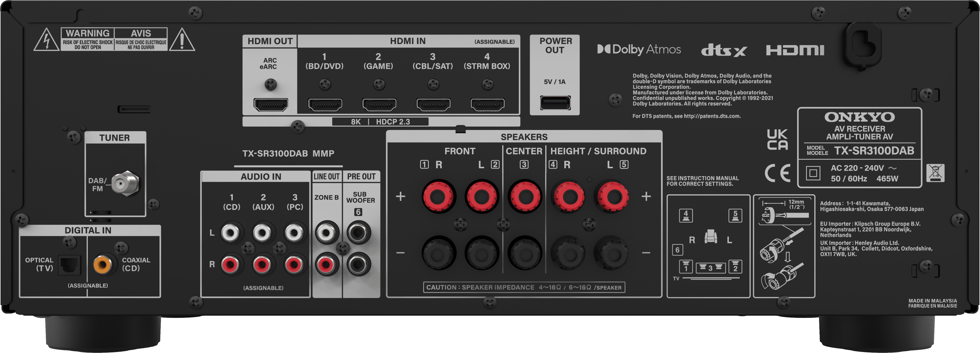Click the 'DIGITAL IN' section heading
980x353 pixels.
coord(88,230)
